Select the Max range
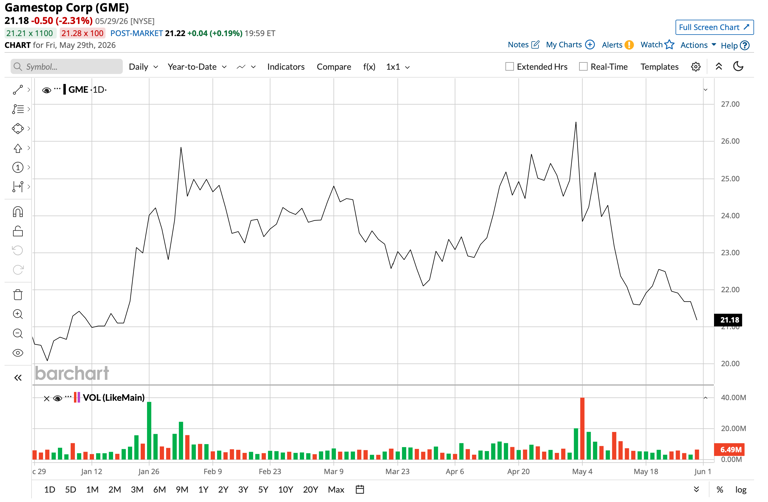This screenshot has height=502, width=768. 336,489
